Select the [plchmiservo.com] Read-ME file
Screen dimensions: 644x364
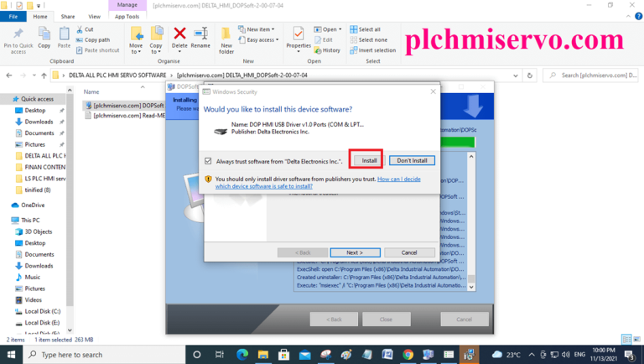[124, 116]
